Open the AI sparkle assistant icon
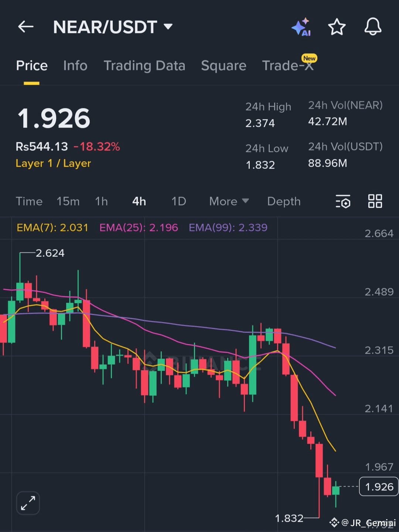This screenshot has width=399, height=532. [301, 27]
